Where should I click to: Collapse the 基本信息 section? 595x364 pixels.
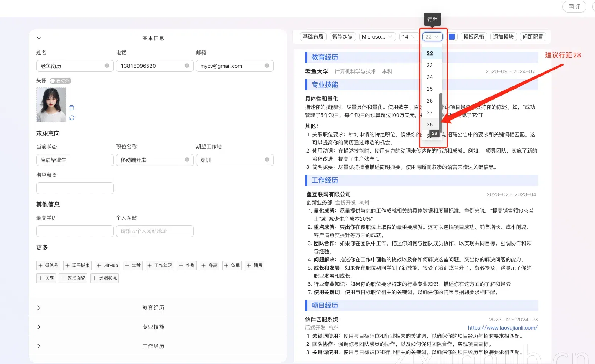[x=39, y=38]
